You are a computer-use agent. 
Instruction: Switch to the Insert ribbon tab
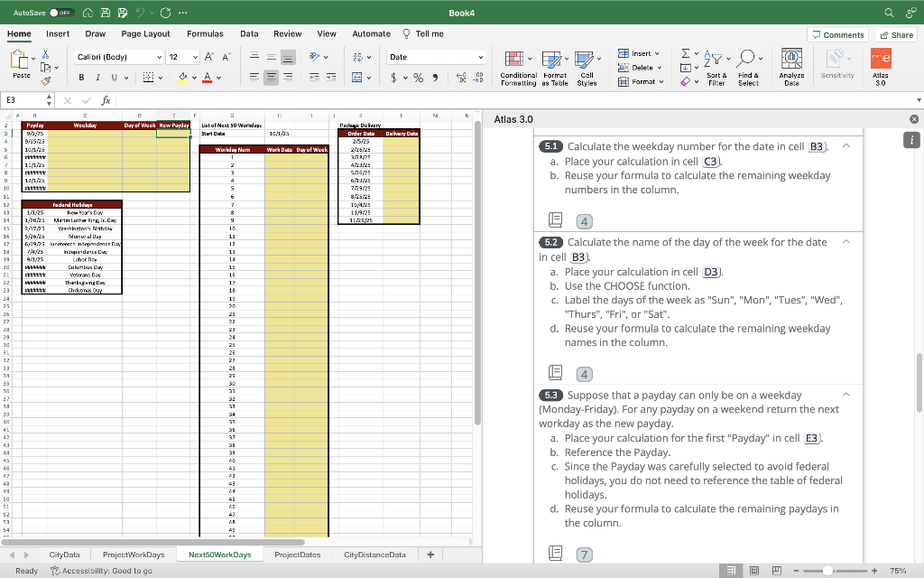tap(58, 33)
